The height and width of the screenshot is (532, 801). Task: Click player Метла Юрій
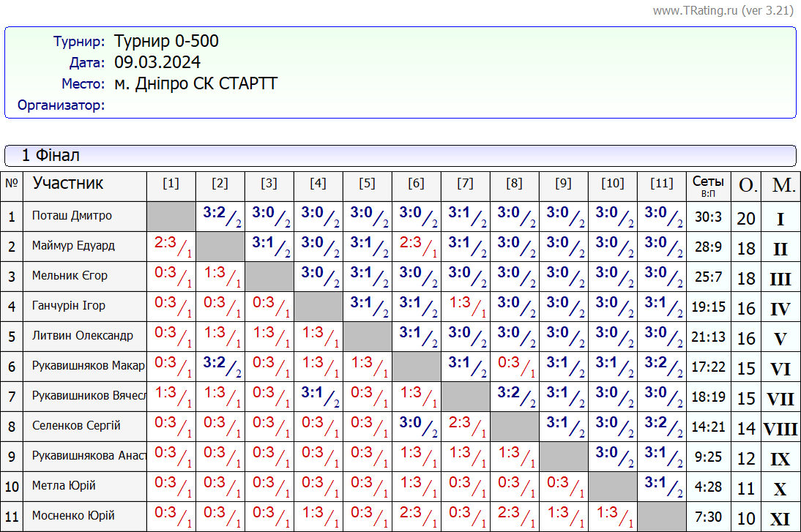[64, 486]
